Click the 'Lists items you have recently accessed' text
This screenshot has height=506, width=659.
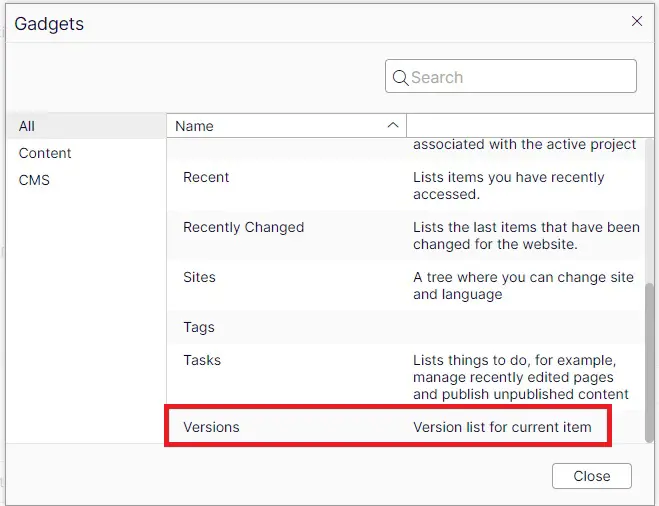508,185
